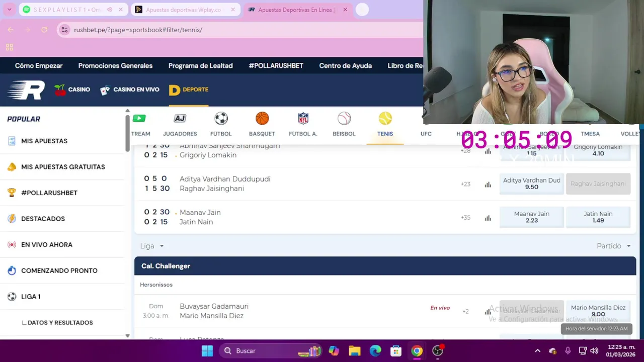
Task: Open taskbar clock showing 12:23 a. m.
Action: (620, 351)
